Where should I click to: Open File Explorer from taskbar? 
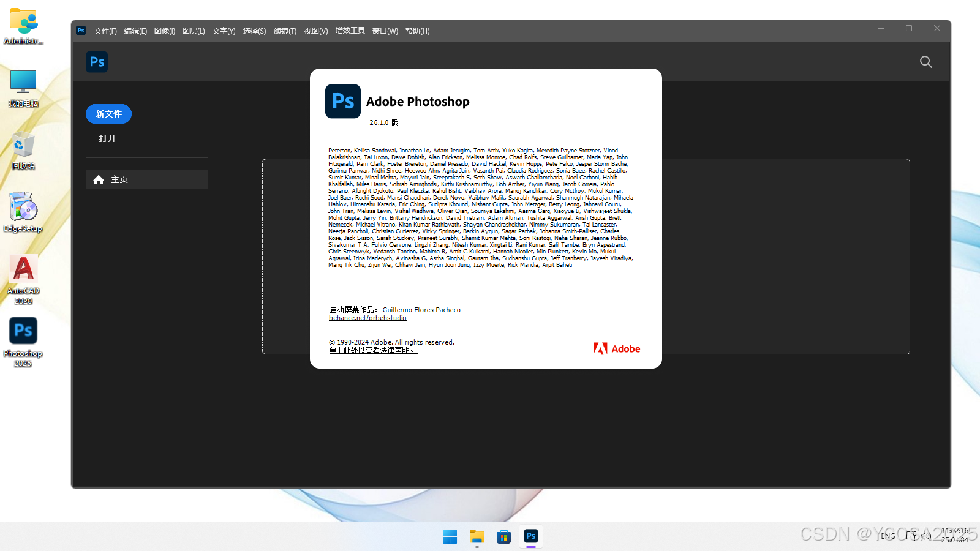477,536
